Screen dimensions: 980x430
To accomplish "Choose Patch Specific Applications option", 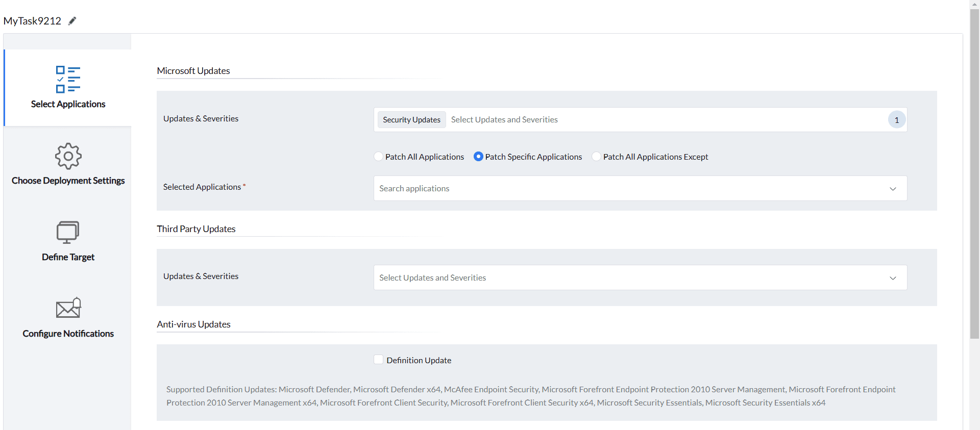I will coord(478,157).
